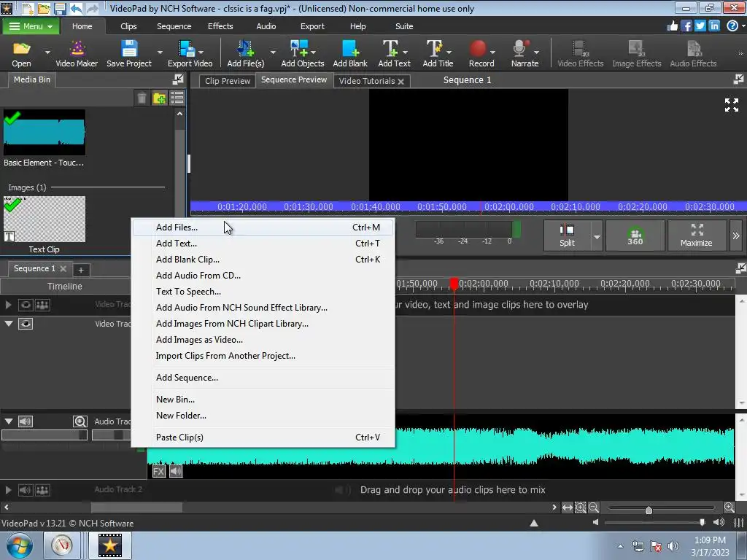Open the 360 video option

click(635, 236)
